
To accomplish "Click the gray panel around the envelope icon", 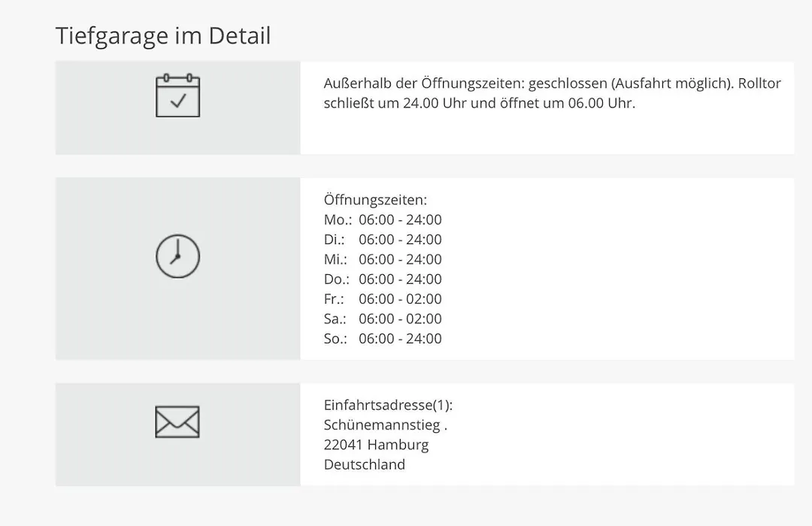I will tap(177, 434).
